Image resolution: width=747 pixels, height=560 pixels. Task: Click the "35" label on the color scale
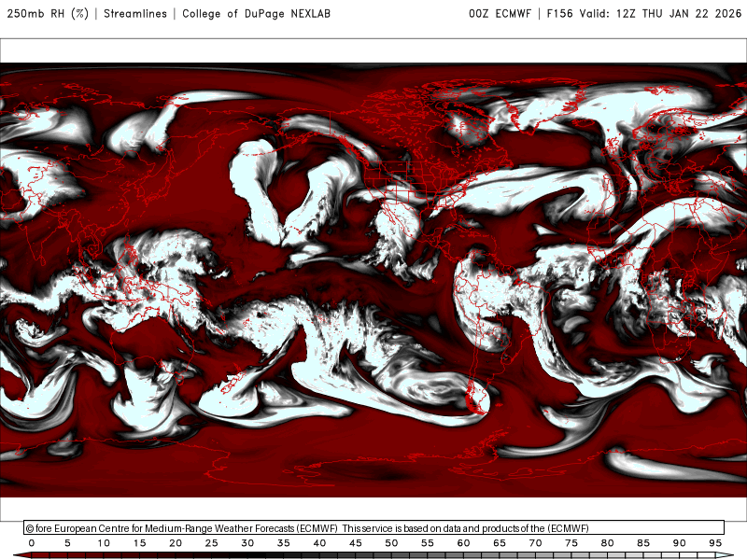(284, 543)
